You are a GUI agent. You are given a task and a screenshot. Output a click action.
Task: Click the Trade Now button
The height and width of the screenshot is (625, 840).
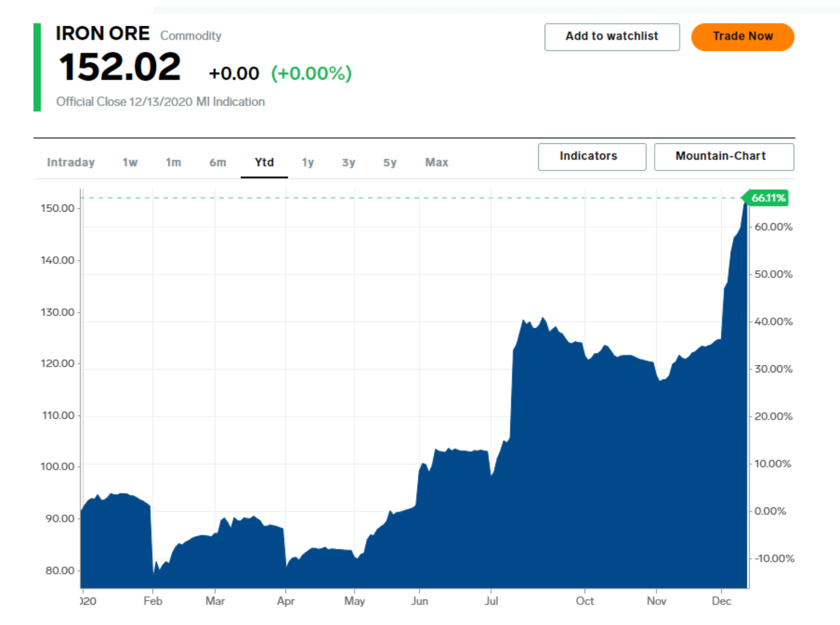(x=742, y=37)
